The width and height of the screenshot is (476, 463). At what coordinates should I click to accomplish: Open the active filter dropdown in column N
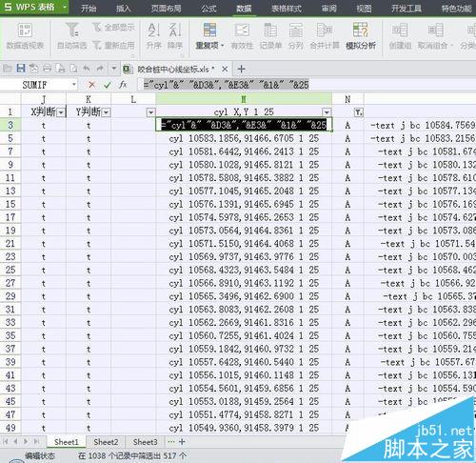[x=358, y=112]
